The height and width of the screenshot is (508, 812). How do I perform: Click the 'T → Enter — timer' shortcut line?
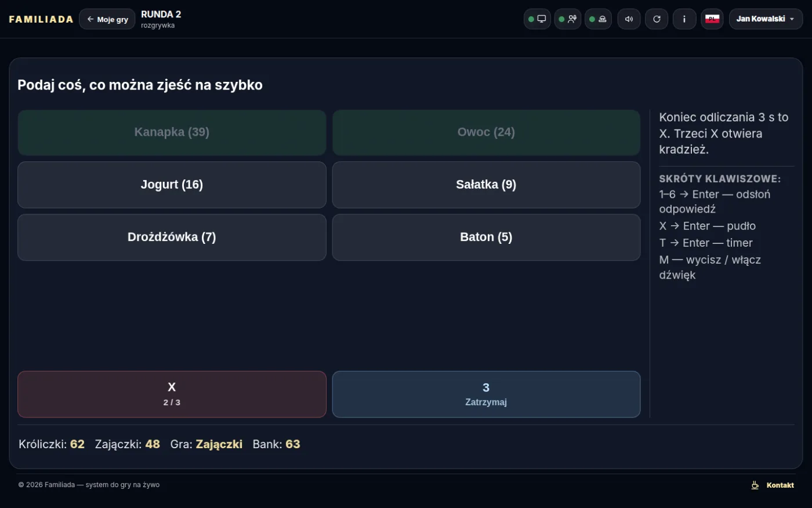tap(706, 243)
